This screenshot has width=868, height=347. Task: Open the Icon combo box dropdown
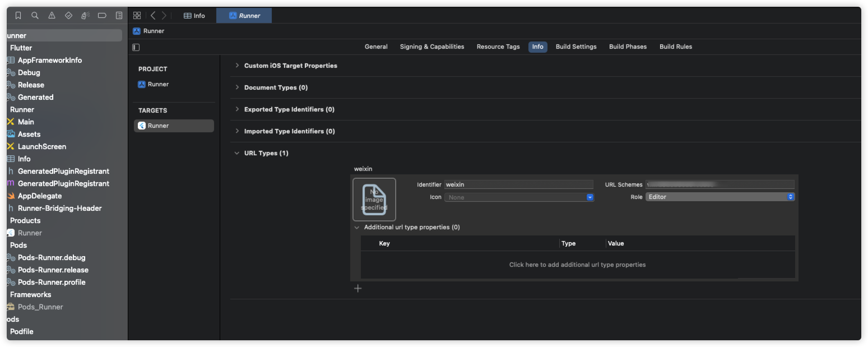pos(590,197)
